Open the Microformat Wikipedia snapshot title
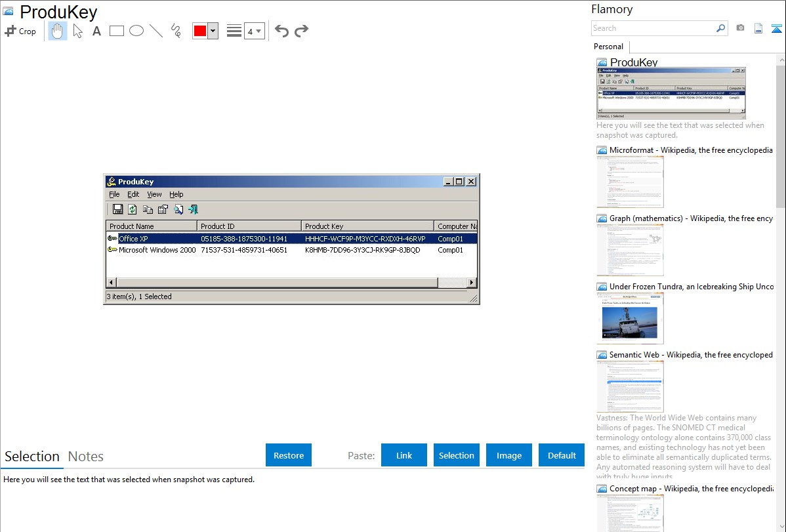786x532 pixels. point(691,150)
